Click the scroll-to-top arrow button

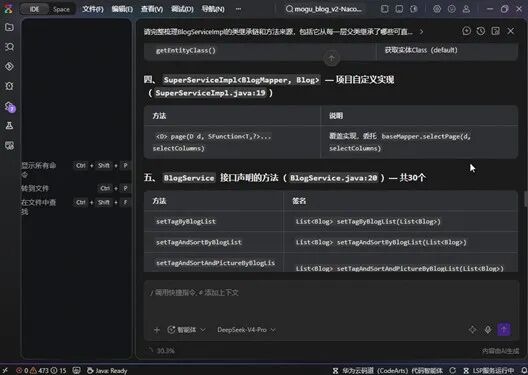pyautogui.click(x=331, y=59)
